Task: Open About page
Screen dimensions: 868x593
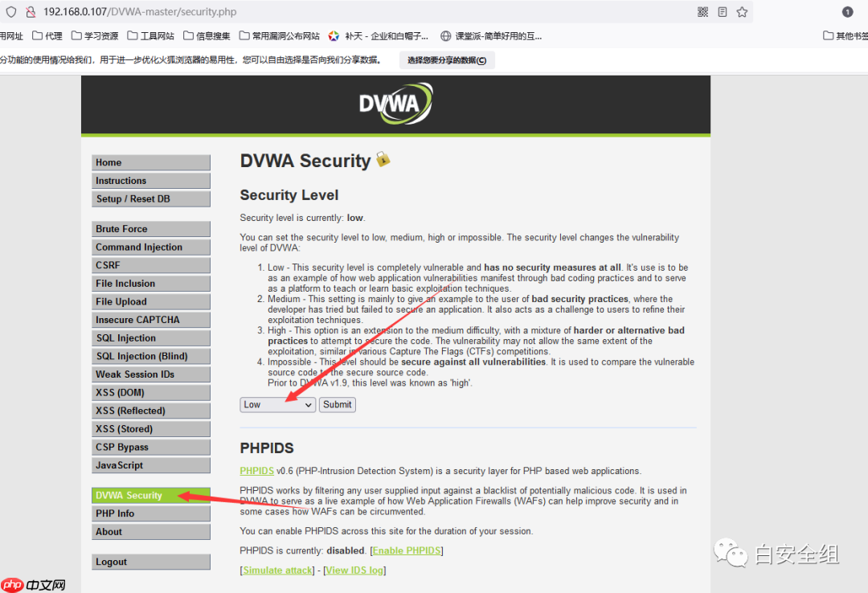Action: [x=151, y=532]
